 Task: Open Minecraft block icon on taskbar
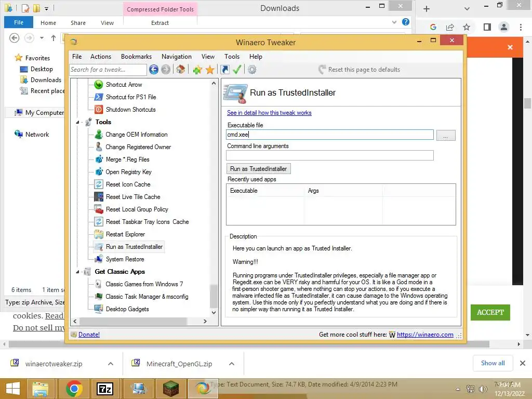(170, 389)
